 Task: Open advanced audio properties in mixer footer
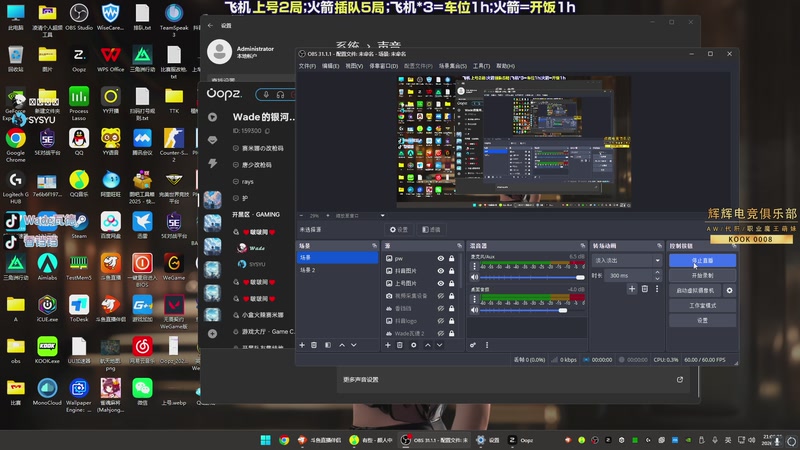pyautogui.click(x=473, y=345)
